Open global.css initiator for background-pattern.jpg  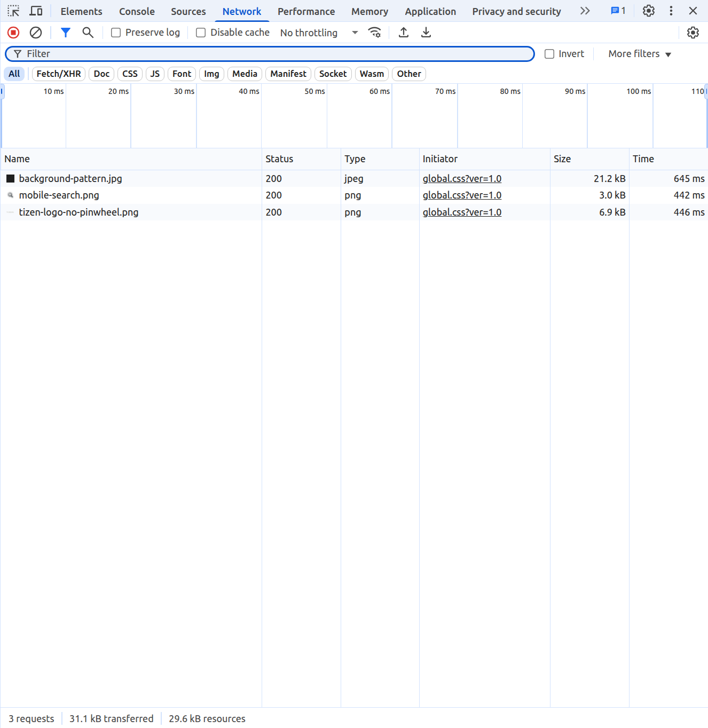(462, 179)
